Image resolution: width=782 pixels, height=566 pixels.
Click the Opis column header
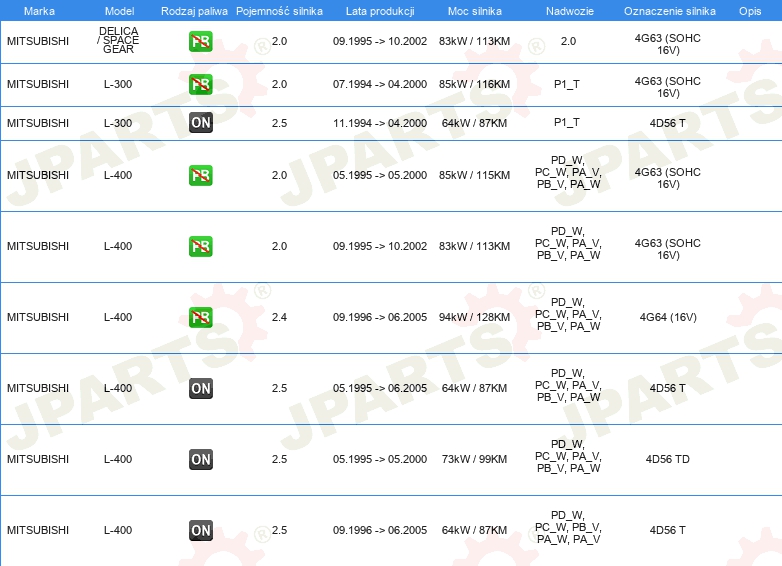(x=750, y=11)
